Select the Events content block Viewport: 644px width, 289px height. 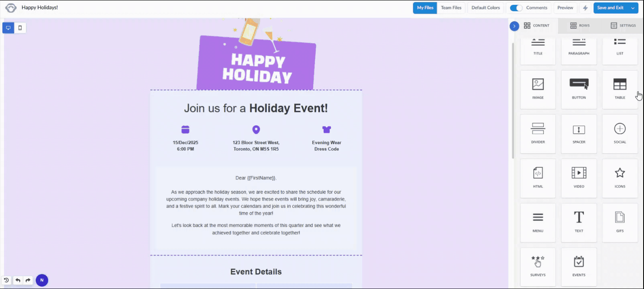[579, 267]
